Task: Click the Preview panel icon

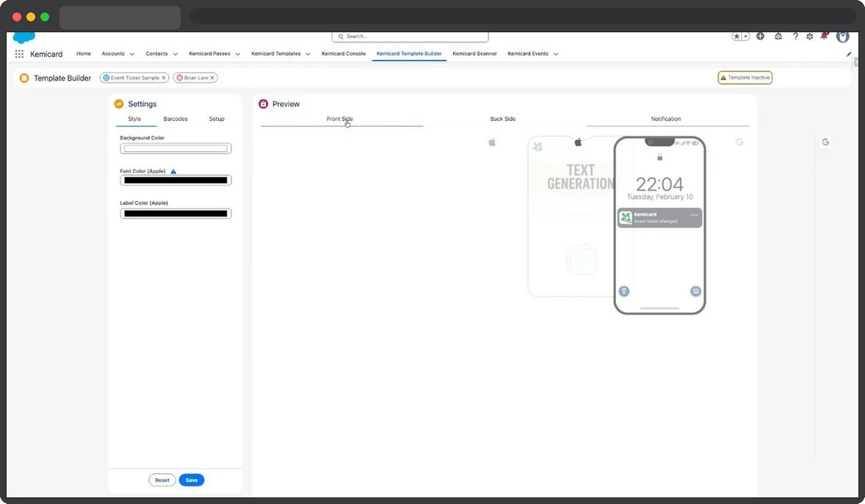Action: click(x=263, y=103)
